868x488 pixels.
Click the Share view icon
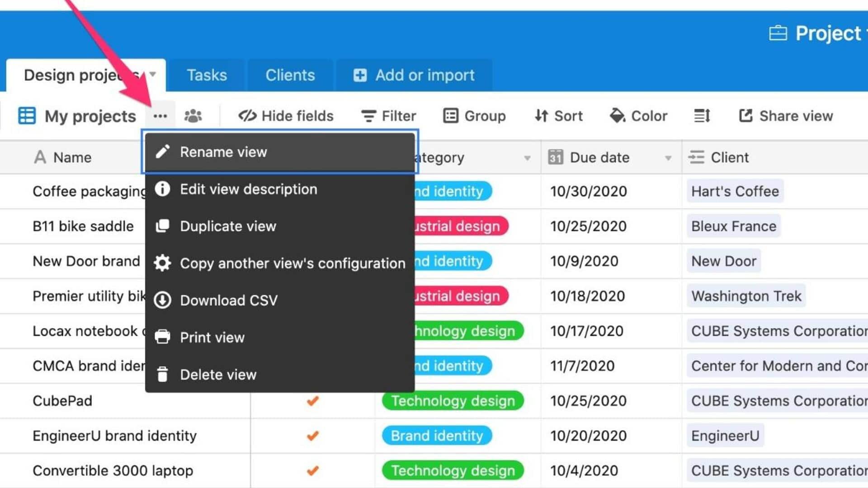[x=745, y=116]
